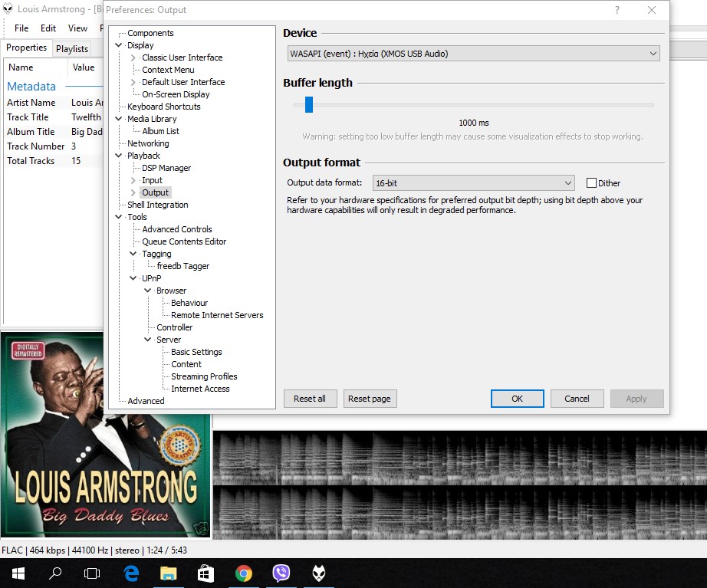Click the help question mark in Preferences title bar
This screenshot has height=588, width=707.
click(617, 10)
